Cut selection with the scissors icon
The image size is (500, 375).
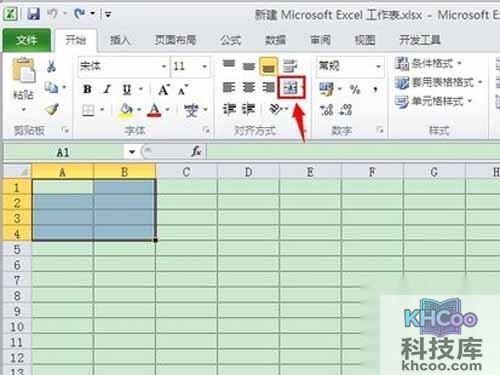[51, 66]
